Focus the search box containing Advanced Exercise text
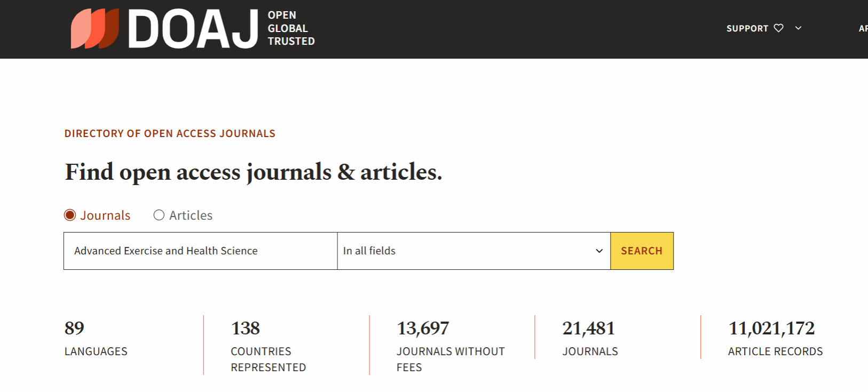This screenshot has width=868, height=392. pyautogui.click(x=200, y=251)
